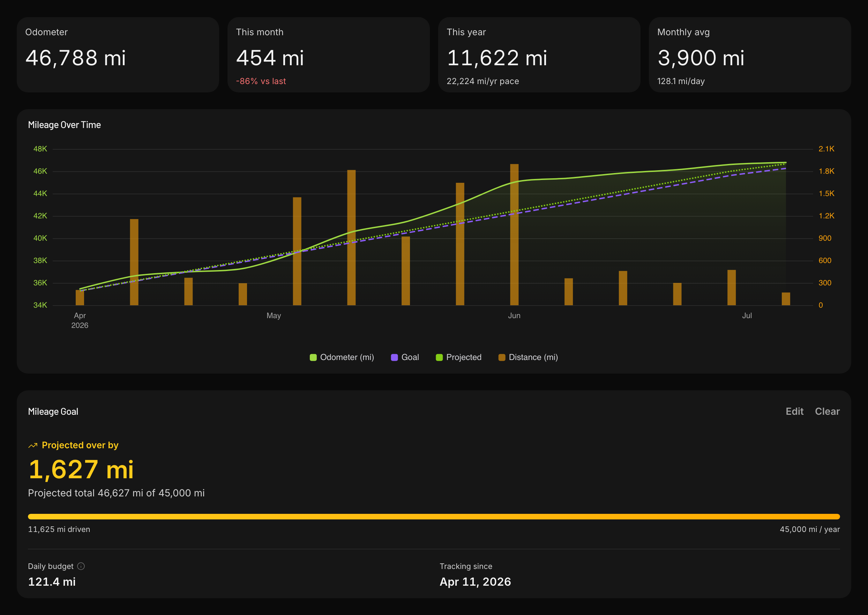Click the Projected over by trend icon

pos(33,445)
